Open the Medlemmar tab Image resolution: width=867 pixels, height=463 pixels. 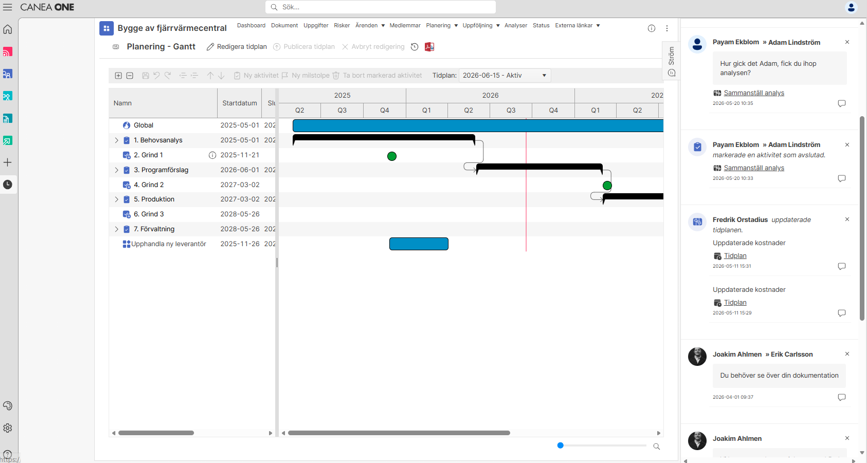tap(405, 25)
